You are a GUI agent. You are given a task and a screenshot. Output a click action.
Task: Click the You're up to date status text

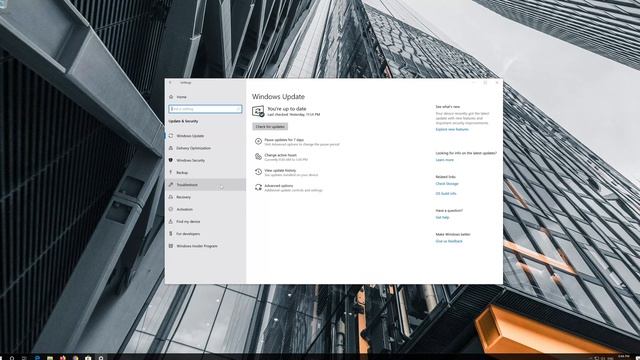coord(287,109)
